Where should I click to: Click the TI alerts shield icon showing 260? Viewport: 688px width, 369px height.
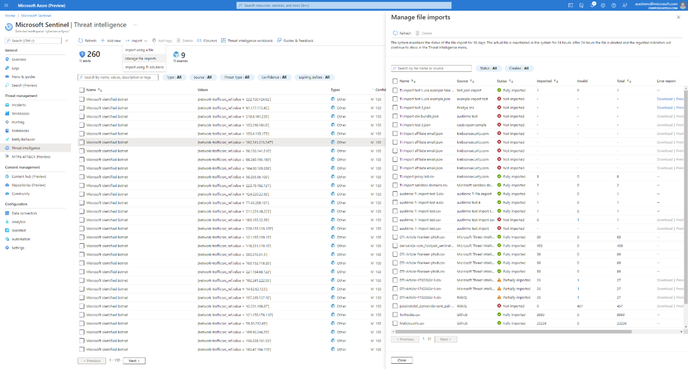82,54
